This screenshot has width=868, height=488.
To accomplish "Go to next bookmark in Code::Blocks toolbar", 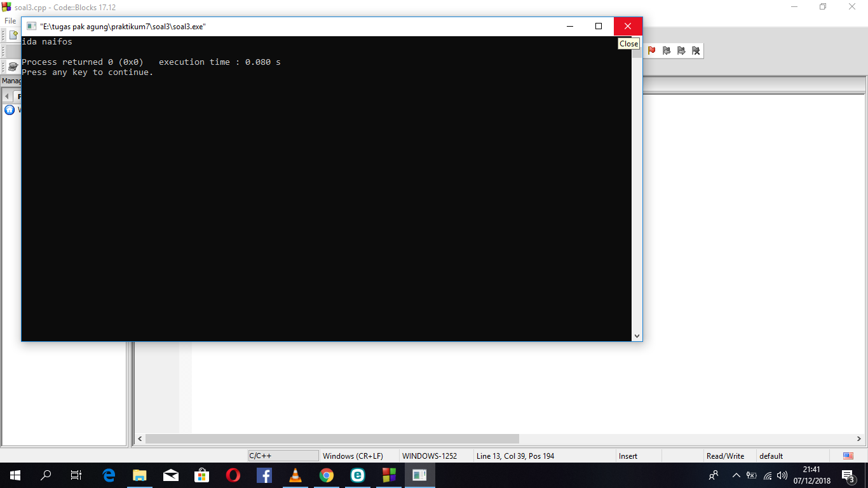I will pos(681,50).
